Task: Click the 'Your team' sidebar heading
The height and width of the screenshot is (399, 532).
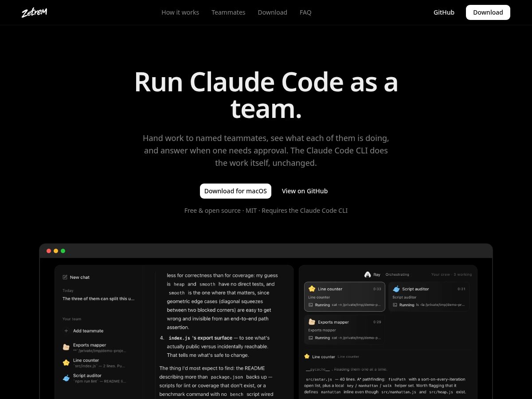Action: coord(72,319)
